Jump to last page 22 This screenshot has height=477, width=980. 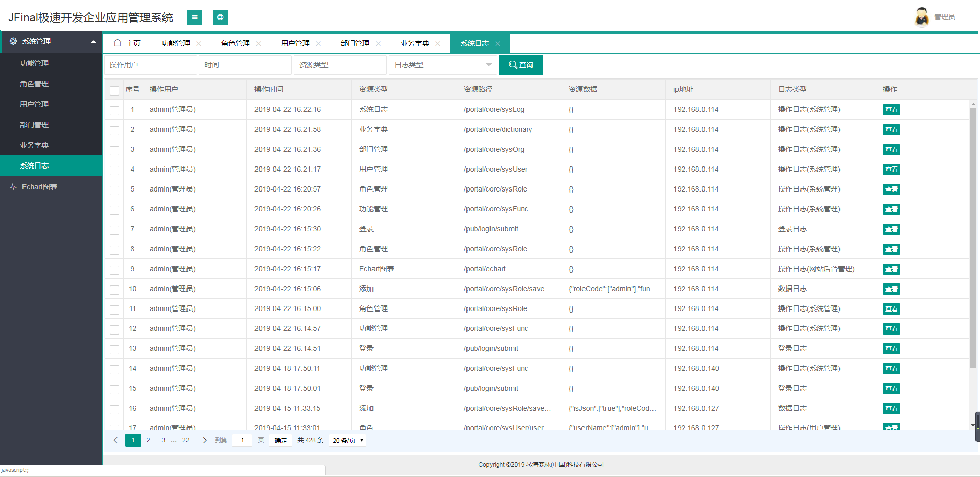pos(186,440)
